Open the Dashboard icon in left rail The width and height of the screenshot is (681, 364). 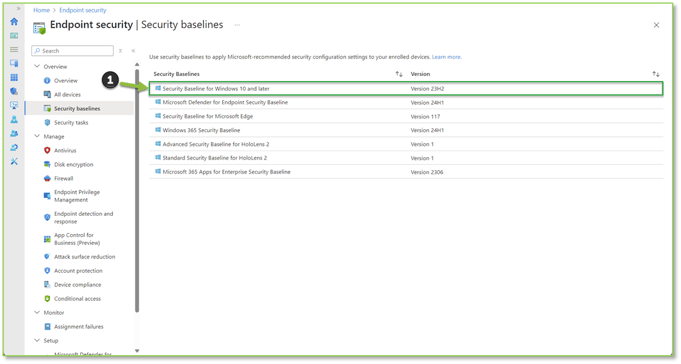tap(14, 36)
